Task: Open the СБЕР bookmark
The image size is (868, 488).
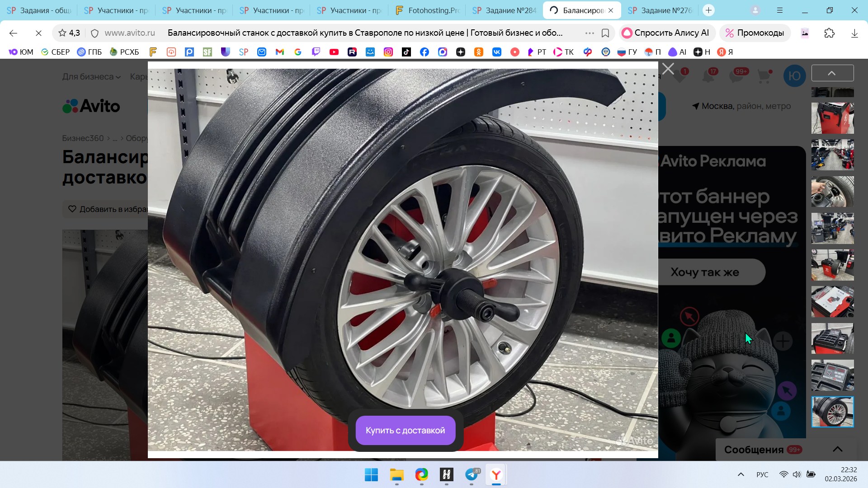Action: click(55, 52)
